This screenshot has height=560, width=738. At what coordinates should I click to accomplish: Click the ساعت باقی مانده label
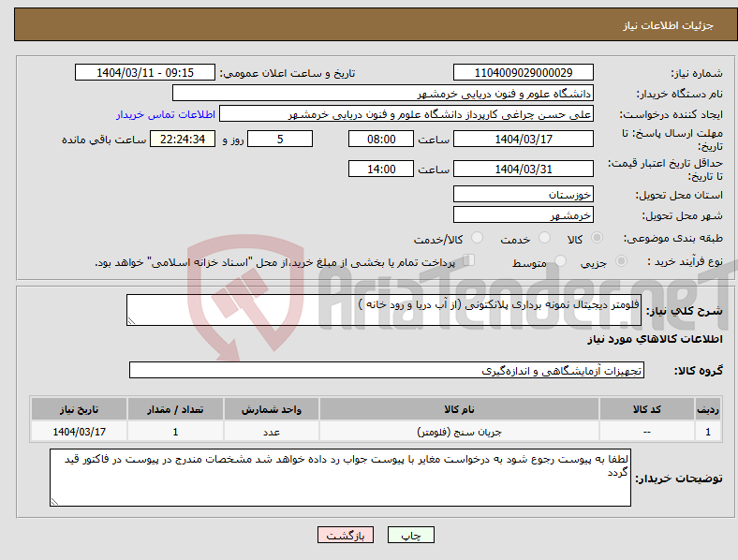click(104, 140)
